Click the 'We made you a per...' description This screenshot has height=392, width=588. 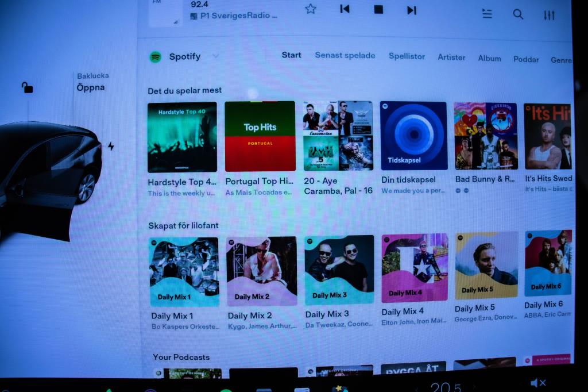click(x=413, y=191)
